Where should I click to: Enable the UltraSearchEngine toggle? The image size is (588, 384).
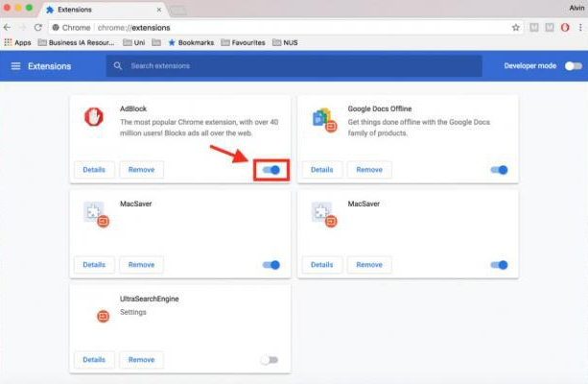point(270,360)
